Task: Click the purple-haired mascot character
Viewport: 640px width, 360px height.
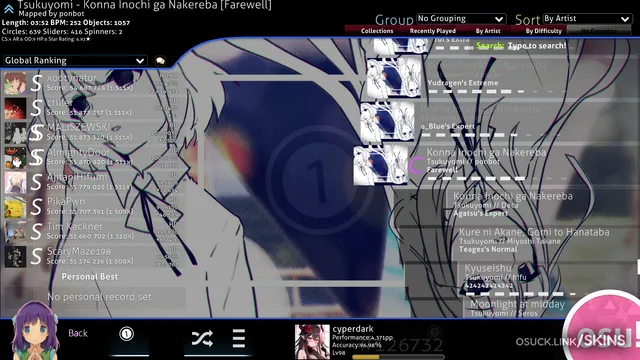Action: (x=35, y=331)
